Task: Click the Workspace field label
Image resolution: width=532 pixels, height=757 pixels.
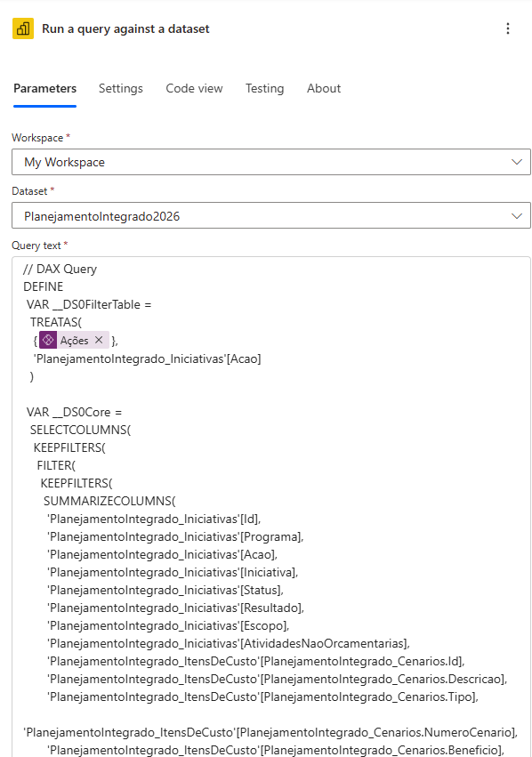Action: pyautogui.click(x=38, y=138)
